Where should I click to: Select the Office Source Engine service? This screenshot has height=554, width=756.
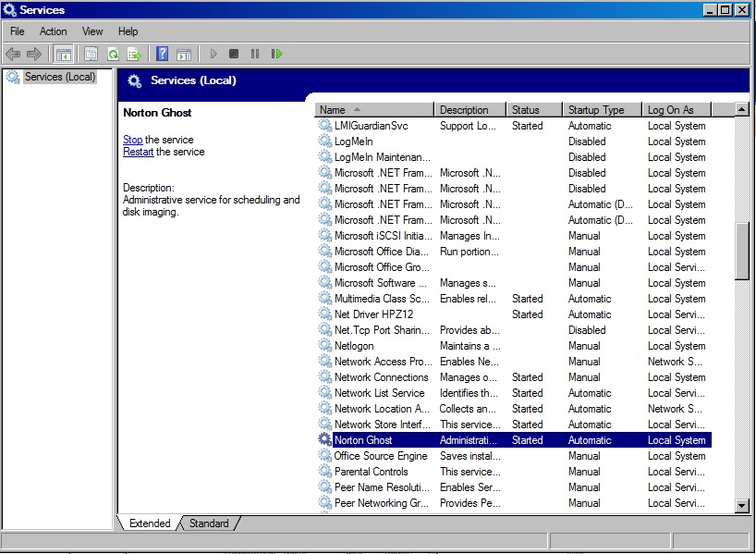pos(515,456)
